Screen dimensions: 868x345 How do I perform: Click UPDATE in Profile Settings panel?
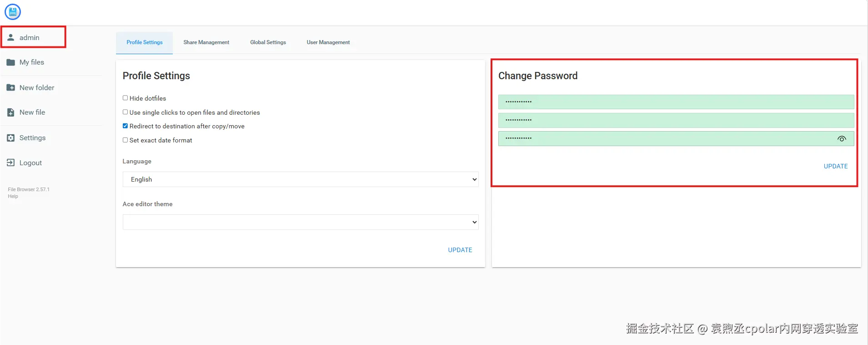tap(460, 250)
